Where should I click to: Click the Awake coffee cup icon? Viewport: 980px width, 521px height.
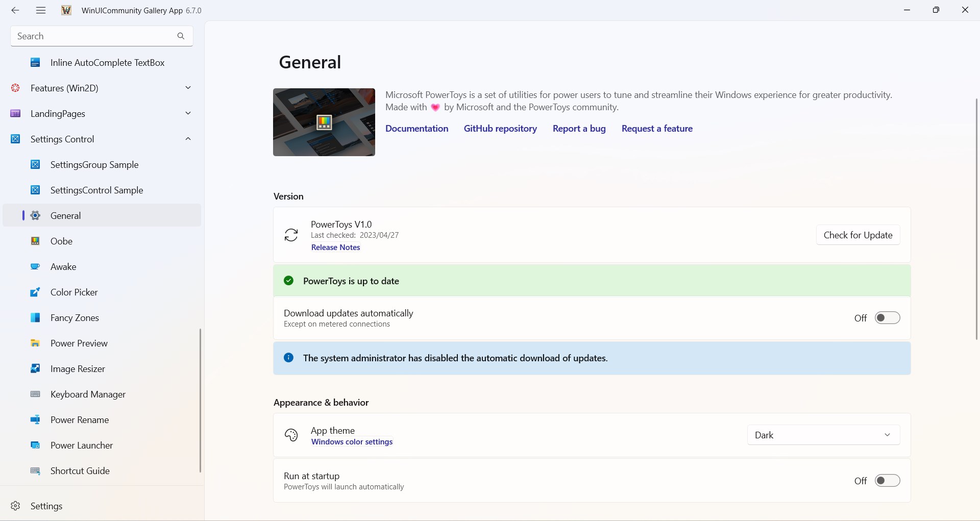(35, 267)
